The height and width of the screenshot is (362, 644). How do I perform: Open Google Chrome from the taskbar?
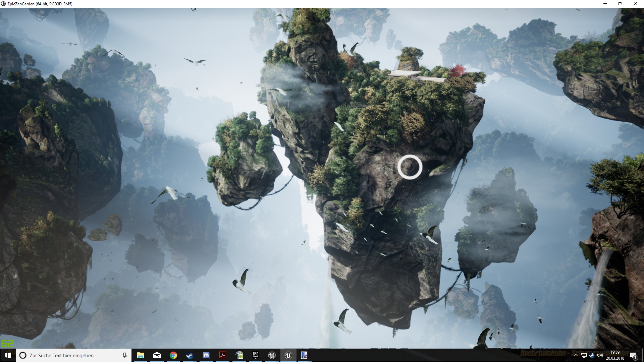click(x=173, y=355)
